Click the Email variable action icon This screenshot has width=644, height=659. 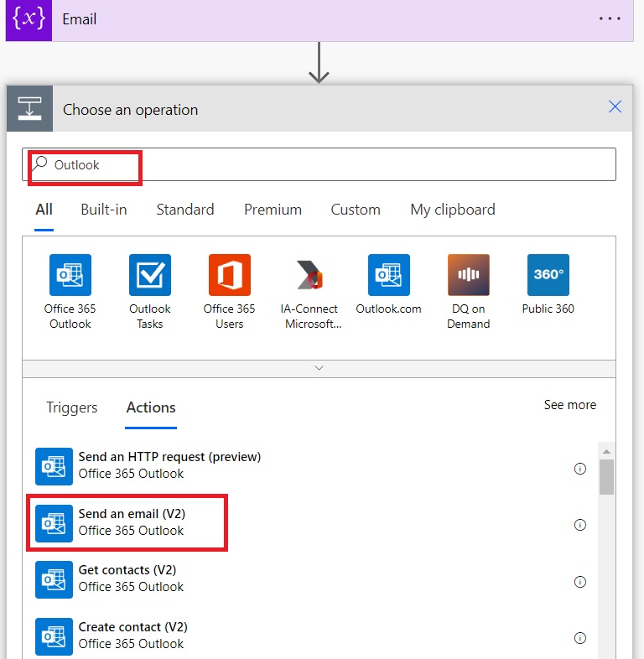pos(29,19)
